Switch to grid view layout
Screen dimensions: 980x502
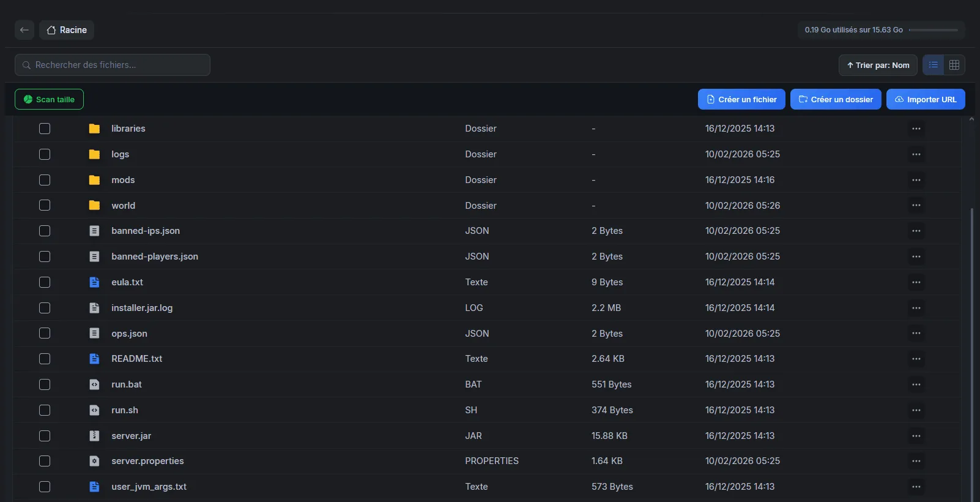pos(954,65)
